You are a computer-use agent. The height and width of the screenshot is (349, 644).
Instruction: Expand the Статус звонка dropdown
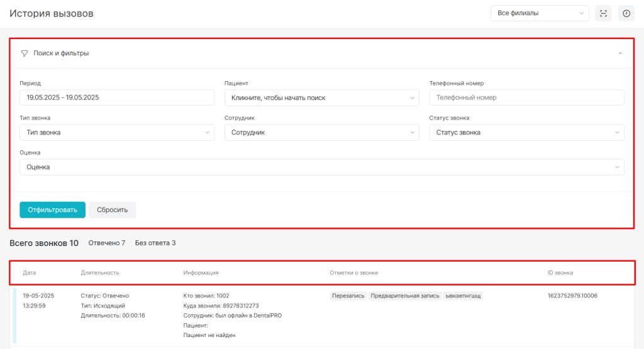pyautogui.click(x=526, y=133)
